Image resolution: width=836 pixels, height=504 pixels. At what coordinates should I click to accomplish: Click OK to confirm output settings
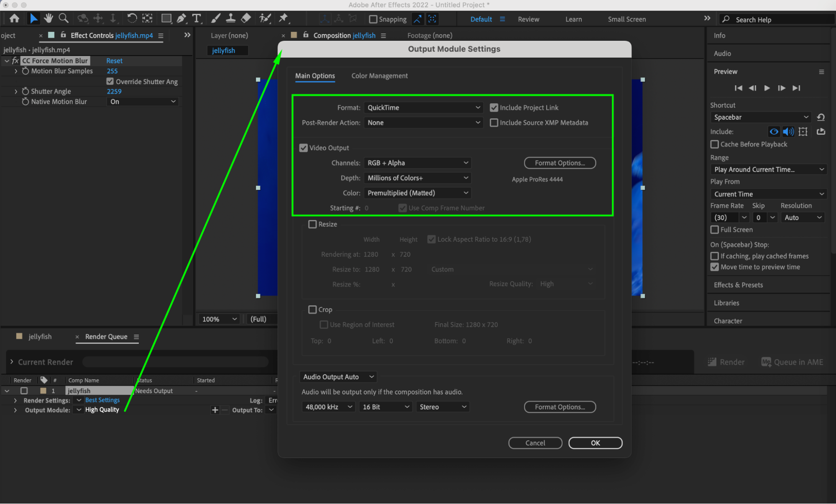tap(595, 443)
